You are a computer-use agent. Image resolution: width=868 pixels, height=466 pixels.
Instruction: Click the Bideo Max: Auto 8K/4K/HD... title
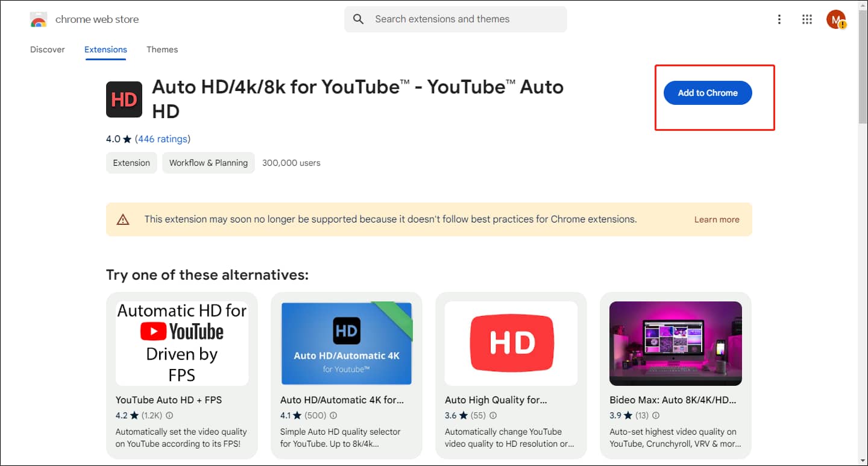(673, 400)
